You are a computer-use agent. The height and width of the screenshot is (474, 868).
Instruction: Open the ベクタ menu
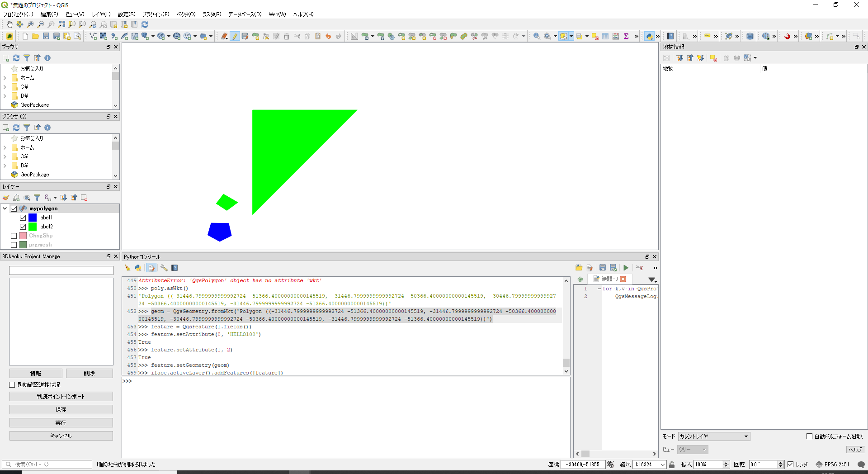click(185, 14)
